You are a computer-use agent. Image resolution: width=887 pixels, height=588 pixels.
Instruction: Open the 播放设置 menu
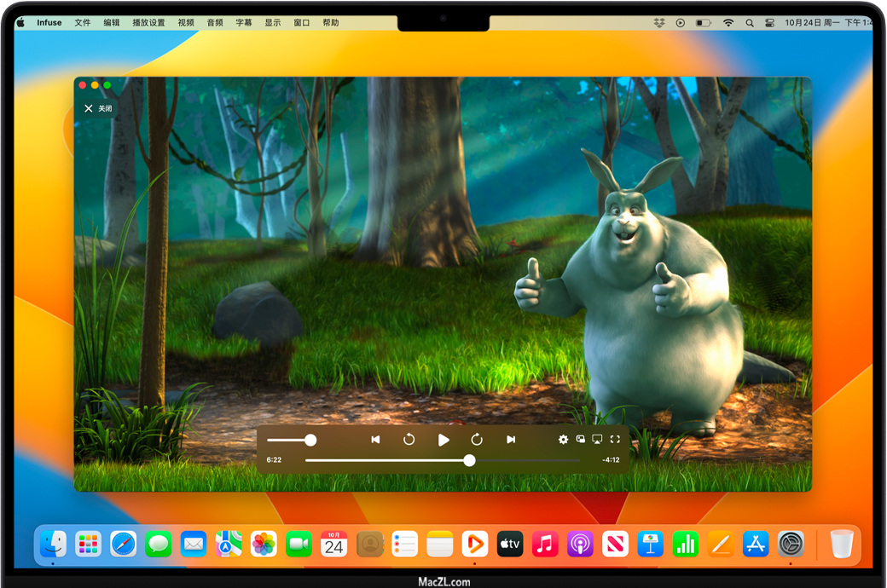click(148, 23)
